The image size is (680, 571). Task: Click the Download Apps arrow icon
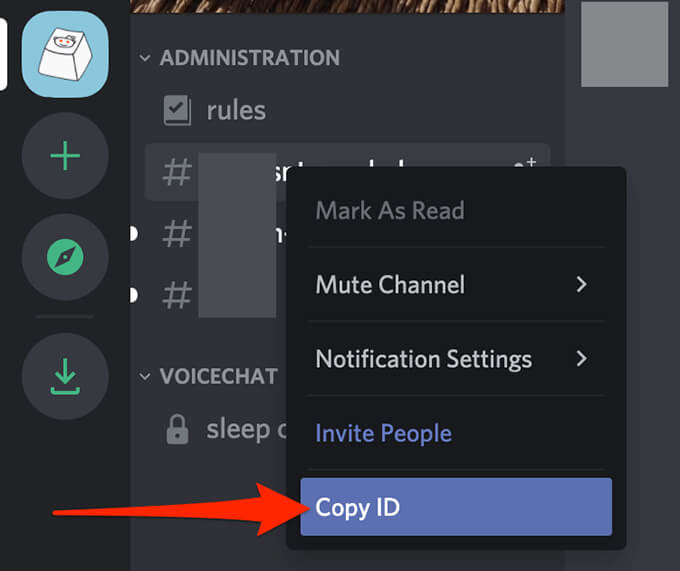tap(65, 376)
